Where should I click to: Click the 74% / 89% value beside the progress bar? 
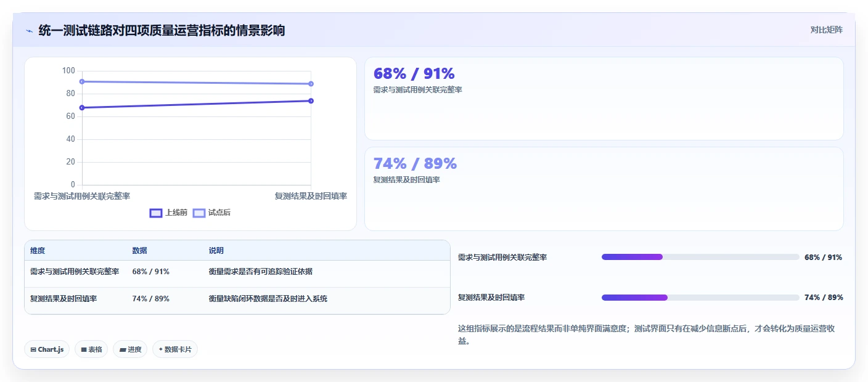823,298
